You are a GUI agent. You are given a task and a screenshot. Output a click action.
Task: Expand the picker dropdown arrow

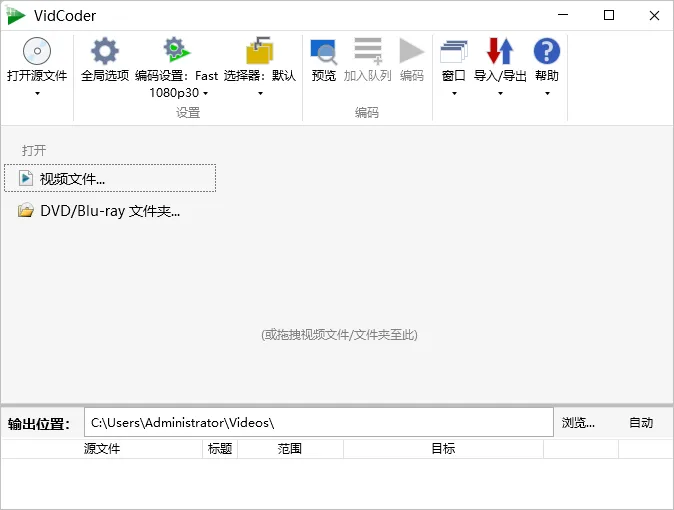(x=260, y=93)
